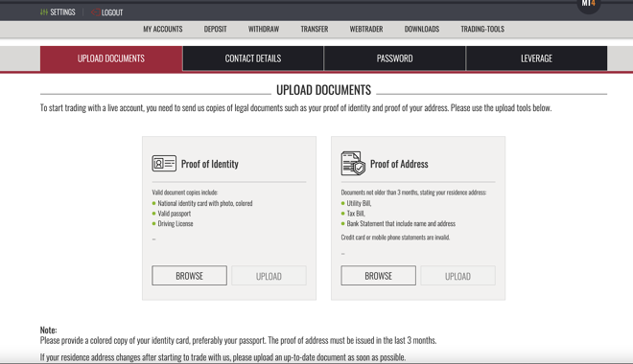Image resolution: width=633 pixels, height=364 pixels.
Task: Open the Webtrader menu item
Action: [x=366, y=29]
